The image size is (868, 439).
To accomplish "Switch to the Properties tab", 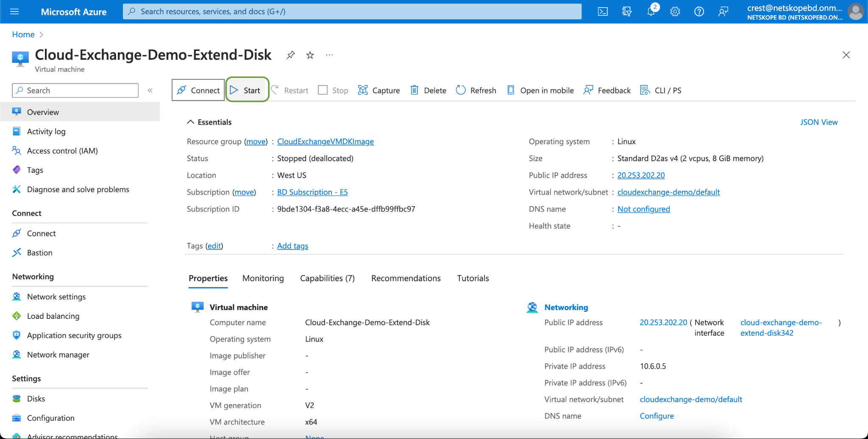I will [208, 278].
